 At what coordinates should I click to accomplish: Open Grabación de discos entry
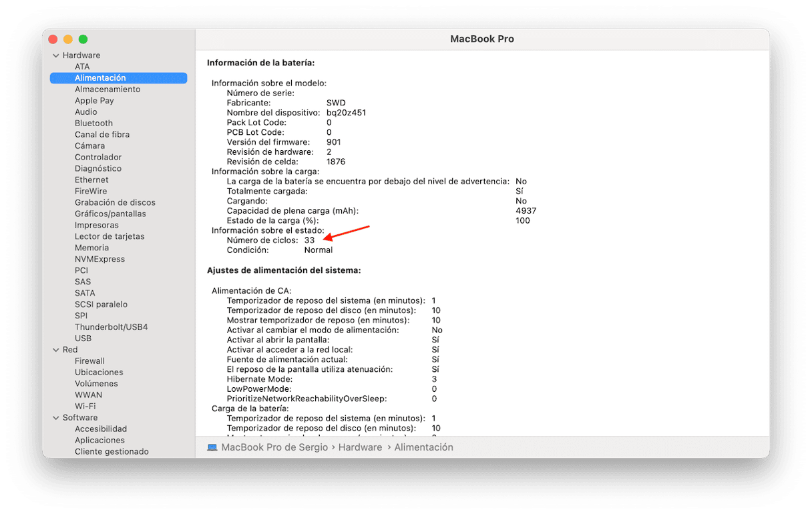click(x=115, y=203)
